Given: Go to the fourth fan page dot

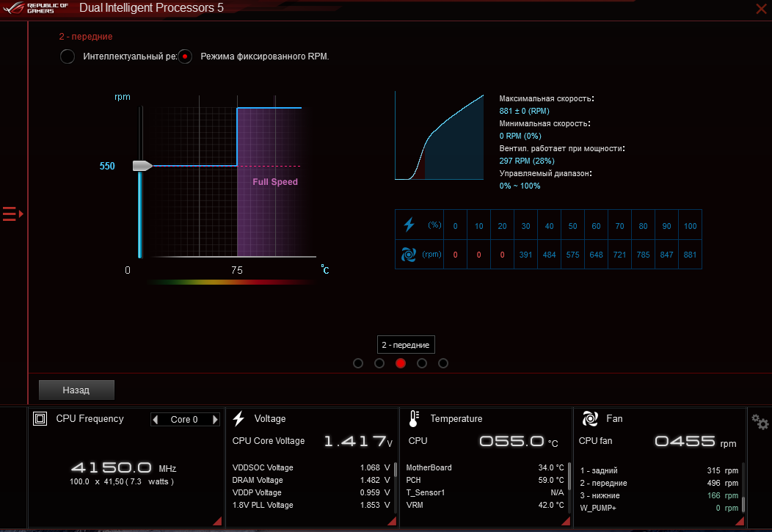Looking at the screenshot, I should (422, 363).
